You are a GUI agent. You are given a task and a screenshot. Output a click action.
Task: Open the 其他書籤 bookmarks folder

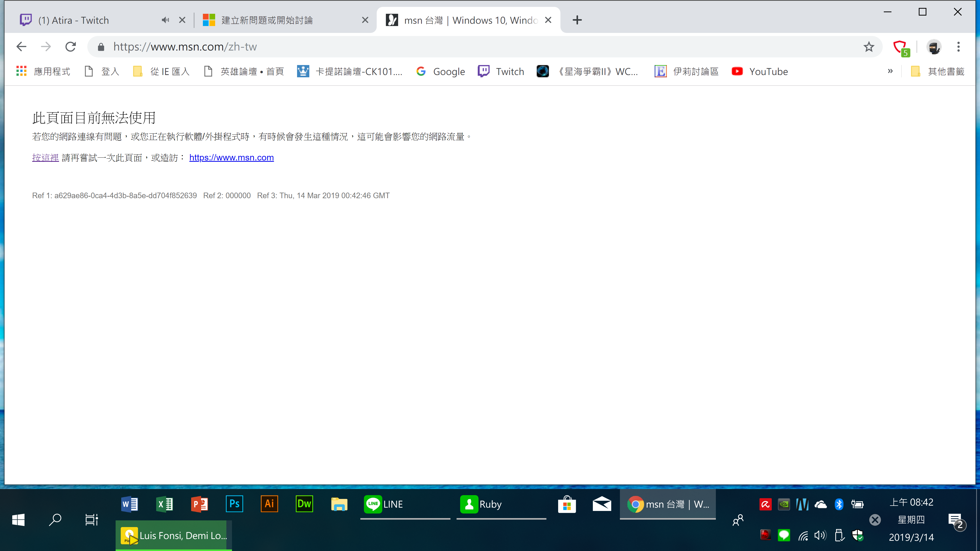coord(938,71)
